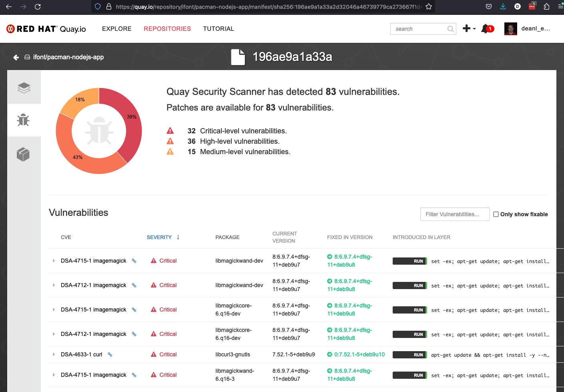Open the plus create-new dropdown

click(469, 28)
